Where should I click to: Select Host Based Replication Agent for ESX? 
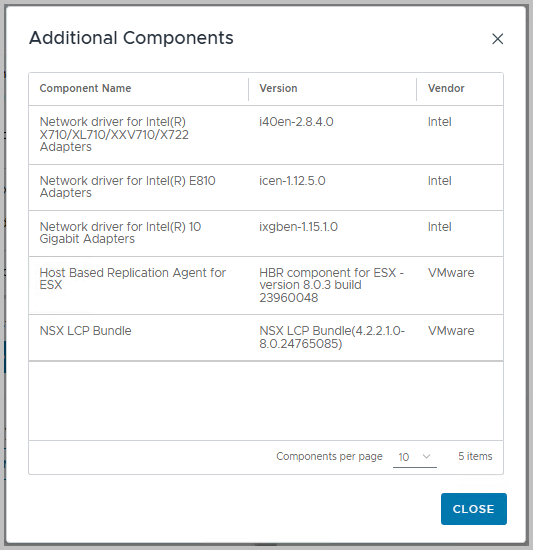[x=133, y=279]
